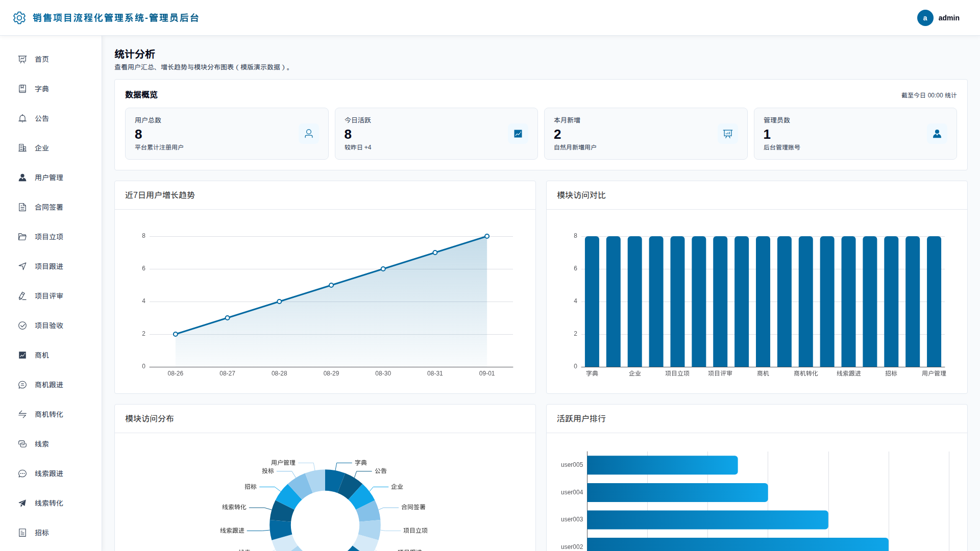Click the 近7日用户增长趋势 heading
Image resolution: width=980 pixels, height=551 pixels.
[x=160, y=195]
